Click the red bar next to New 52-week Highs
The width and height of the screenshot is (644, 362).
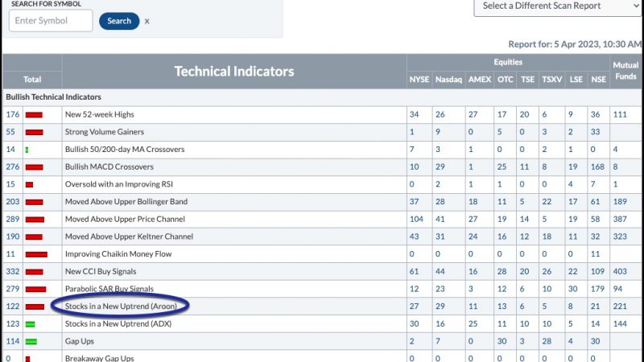(x=34, y=115)
